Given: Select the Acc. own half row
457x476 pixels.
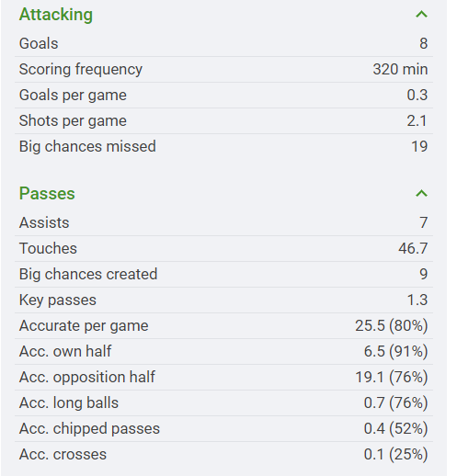Looking at the screenshot, I should point(223,351).
